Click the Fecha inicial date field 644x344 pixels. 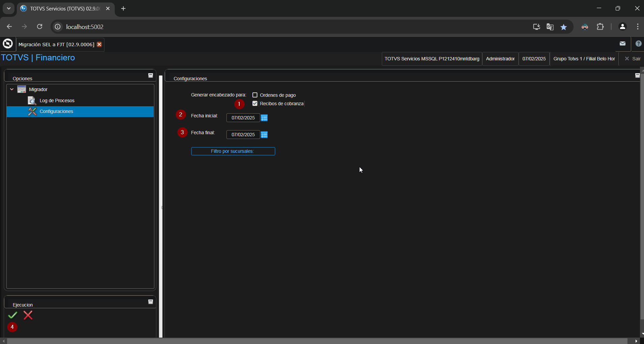pyautogui.click(x=243, y=118)
